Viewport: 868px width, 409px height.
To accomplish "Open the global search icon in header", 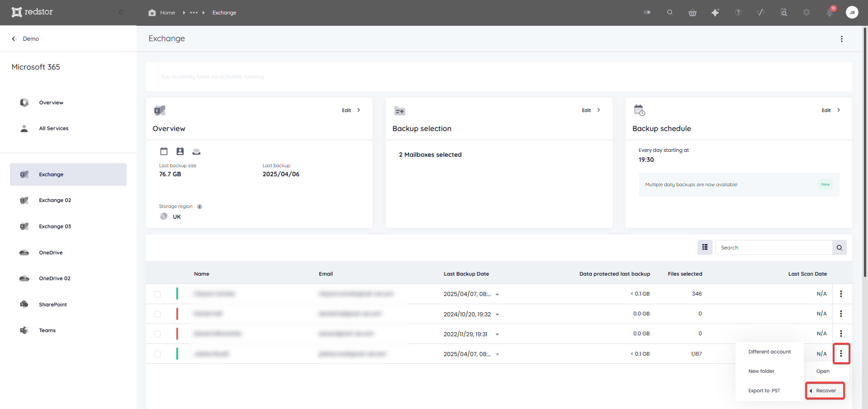I will pos(670,12).
